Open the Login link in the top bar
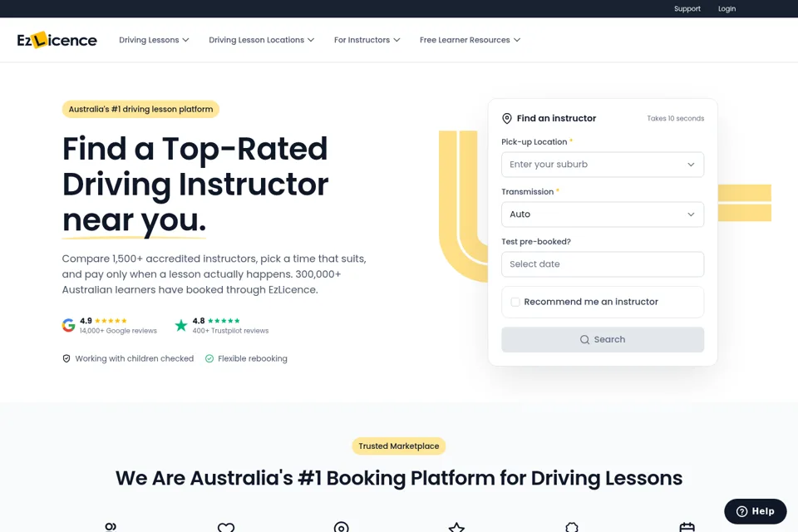This screenshot has width=798, height=532. (x=727, y=8)
